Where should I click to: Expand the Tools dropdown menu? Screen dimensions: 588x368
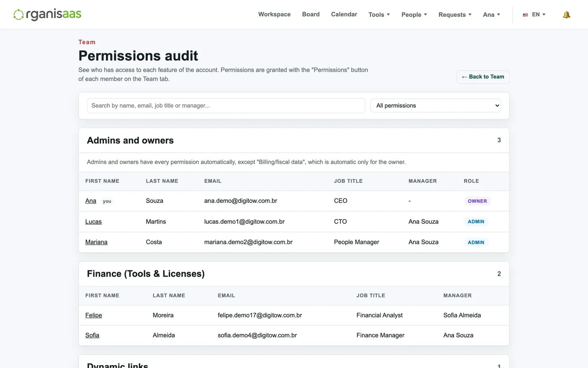tap(379, 15)
